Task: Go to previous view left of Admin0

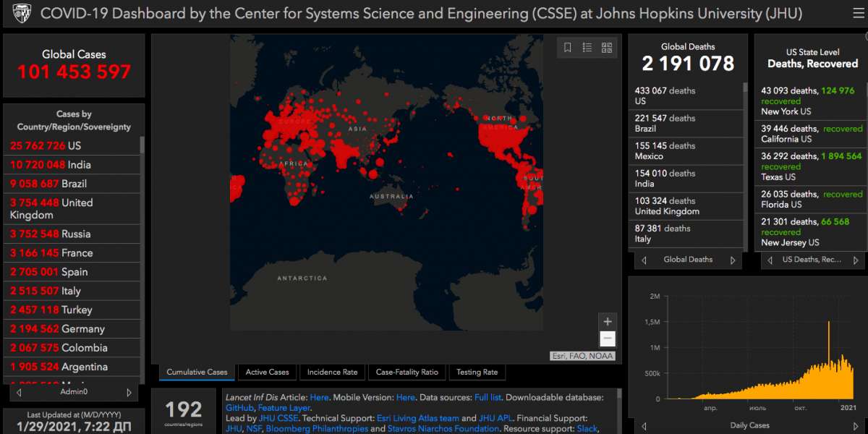Action: 19,392
